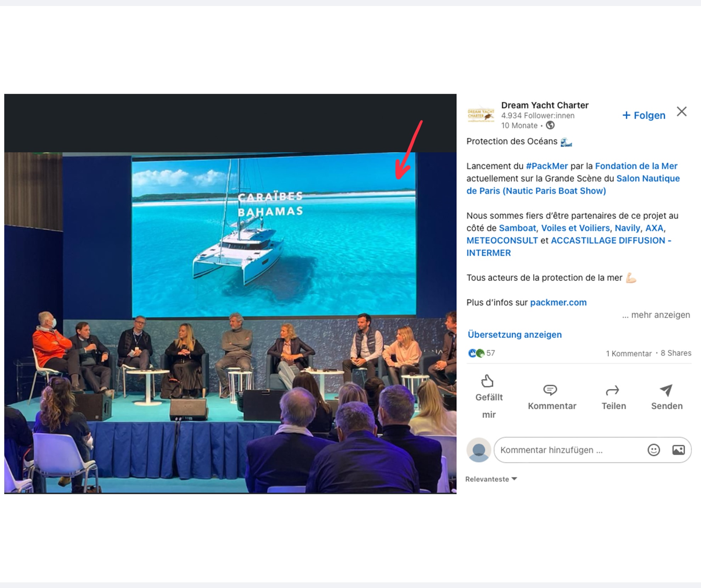View the 57 reactions list
This screenshot has width=701, height=588.
tap(481, 353)
